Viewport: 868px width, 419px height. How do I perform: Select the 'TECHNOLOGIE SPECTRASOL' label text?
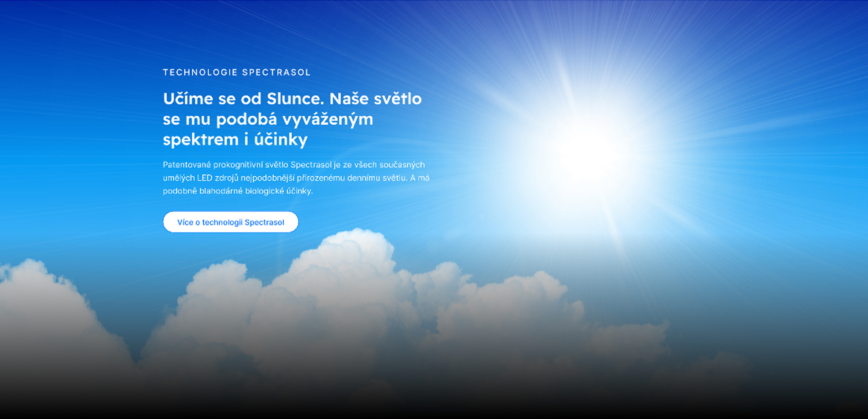[x=236, y=72]
